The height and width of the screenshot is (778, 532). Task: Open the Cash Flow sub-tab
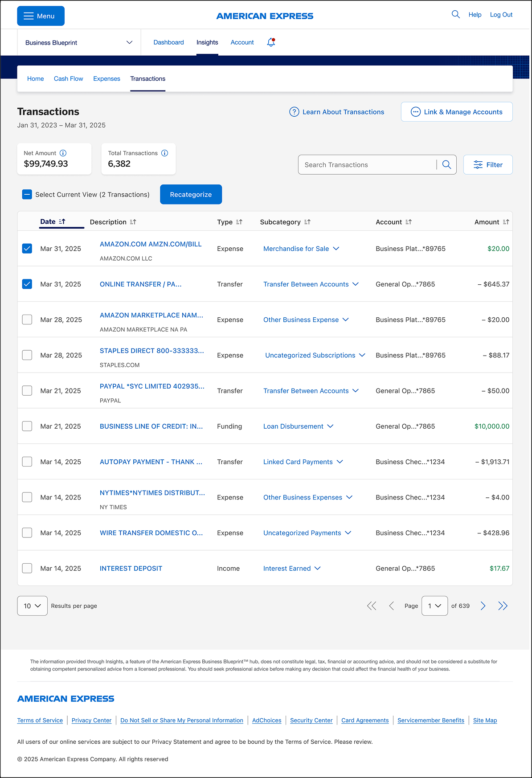(x=68, y=78)
